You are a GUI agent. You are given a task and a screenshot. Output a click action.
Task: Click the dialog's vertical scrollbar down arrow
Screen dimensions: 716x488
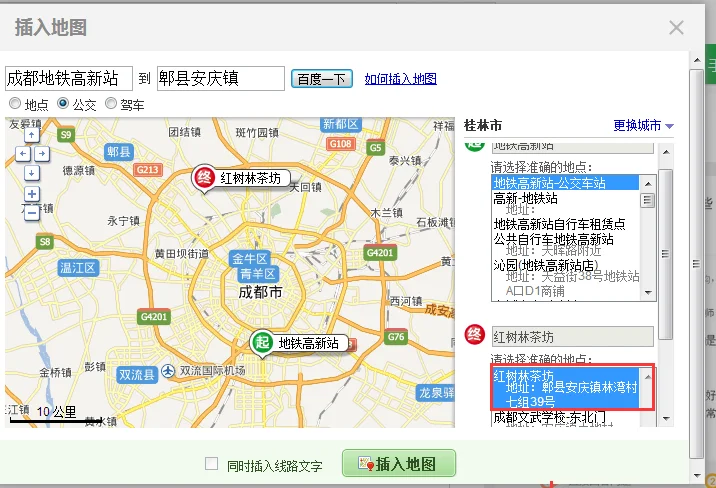697,475
